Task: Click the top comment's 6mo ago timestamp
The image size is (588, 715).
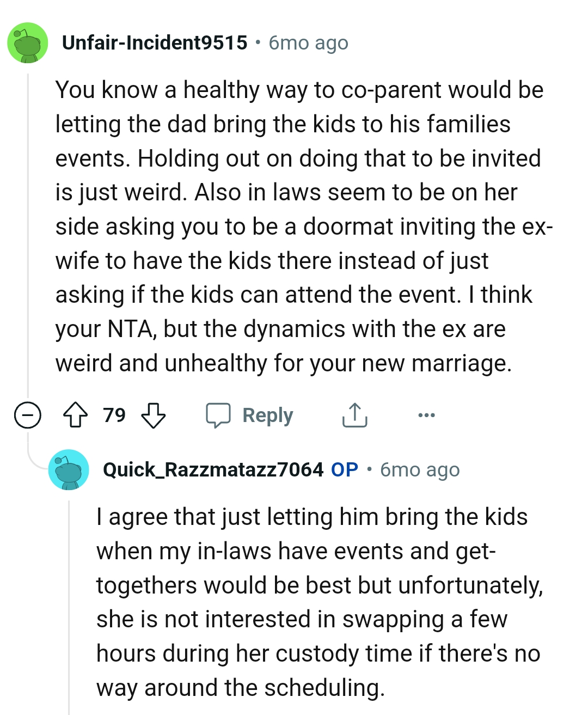Action: point(308,43)
